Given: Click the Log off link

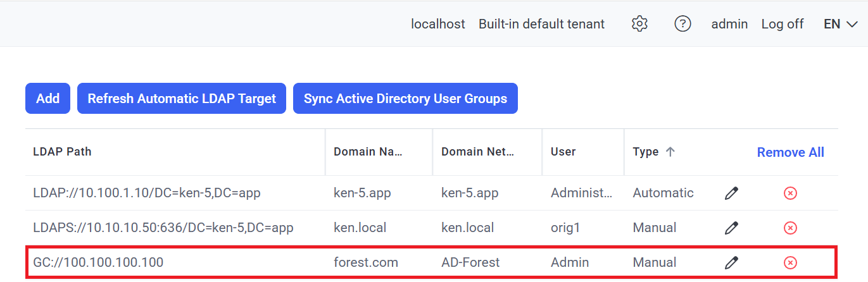Looking at the screenshot, I should 782,24.
